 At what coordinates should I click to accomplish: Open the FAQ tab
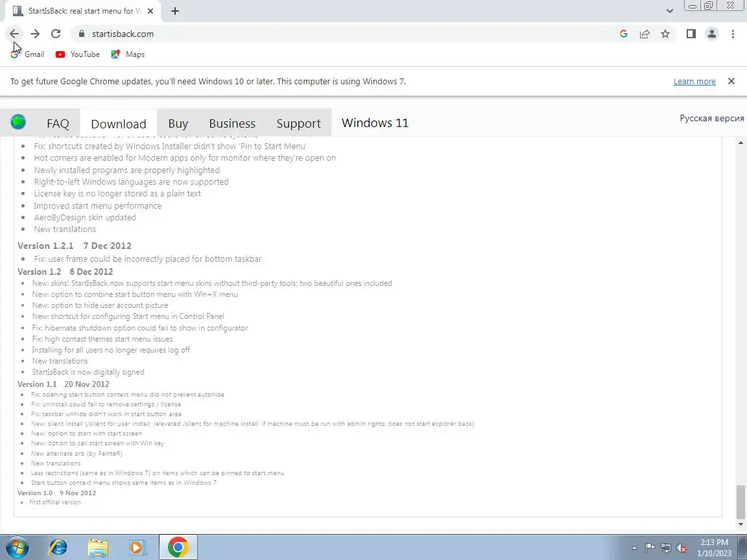pos(58,123)
